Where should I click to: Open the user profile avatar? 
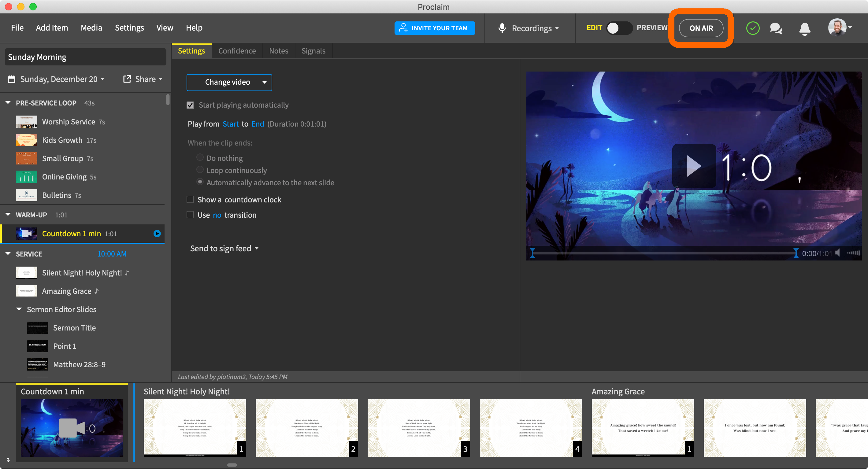(x=837, y=28)
